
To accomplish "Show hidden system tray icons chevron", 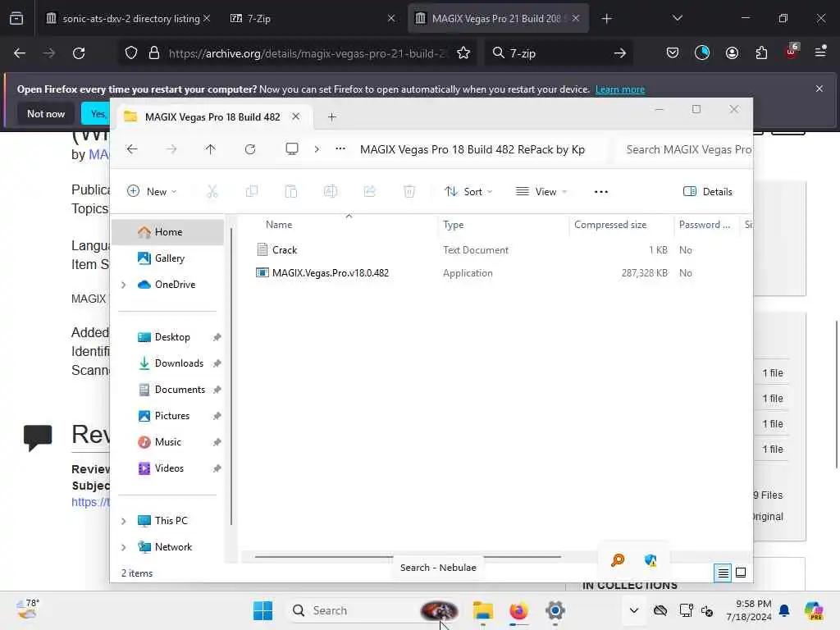I will tap(634, 610).
